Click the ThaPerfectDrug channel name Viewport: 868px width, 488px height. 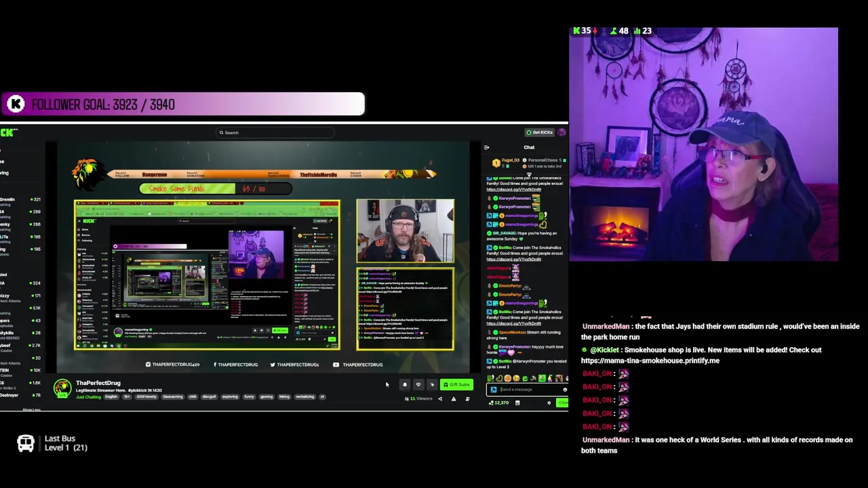coord(98,383)
